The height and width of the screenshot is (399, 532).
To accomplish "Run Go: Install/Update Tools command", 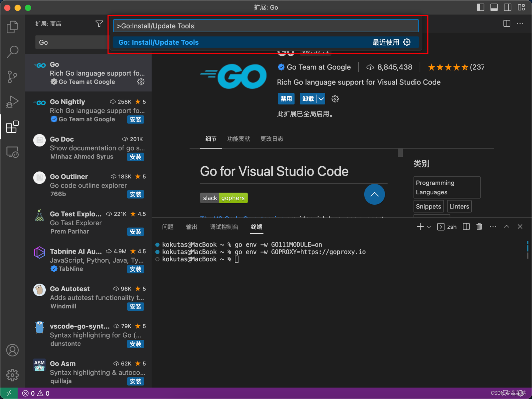I will 266,42.
